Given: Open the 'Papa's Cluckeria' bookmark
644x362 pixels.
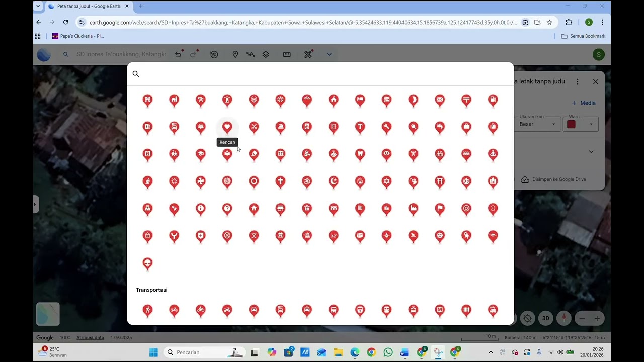Looking at the screenshot, I should [x=78, y=36].
